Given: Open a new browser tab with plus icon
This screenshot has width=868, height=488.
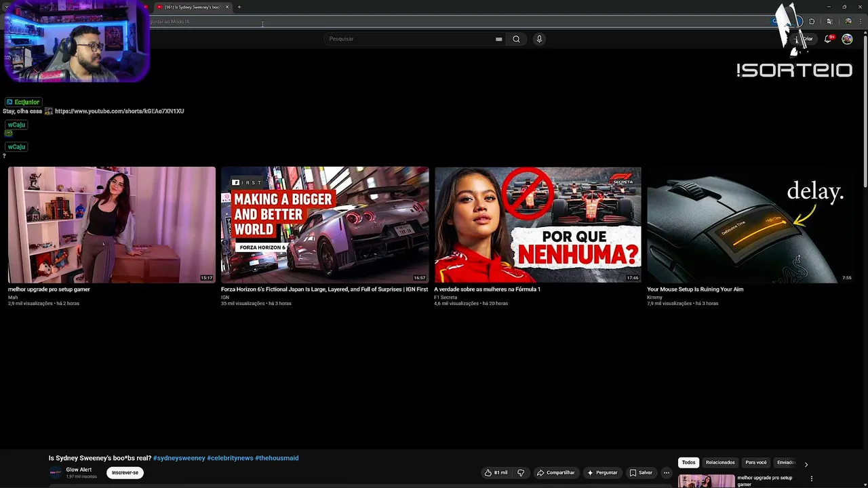Looking at the screenshot, I should click(x=239, y=7).
